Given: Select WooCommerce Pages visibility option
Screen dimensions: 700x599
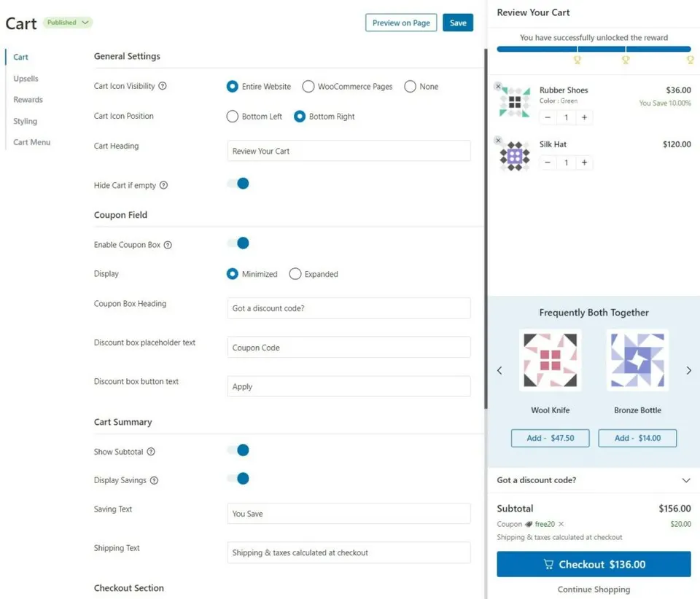Looking at the screenshot, I should (308, 87).
